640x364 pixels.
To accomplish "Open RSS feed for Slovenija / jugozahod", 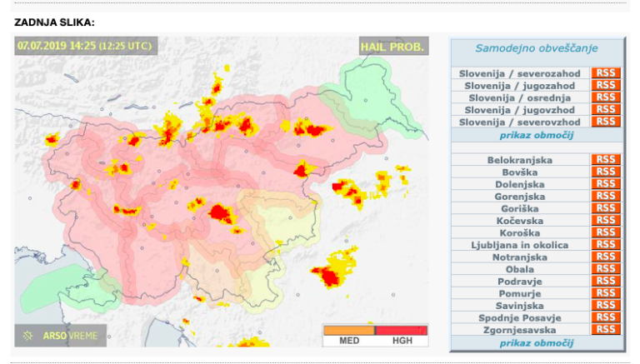I will [606, 85].
